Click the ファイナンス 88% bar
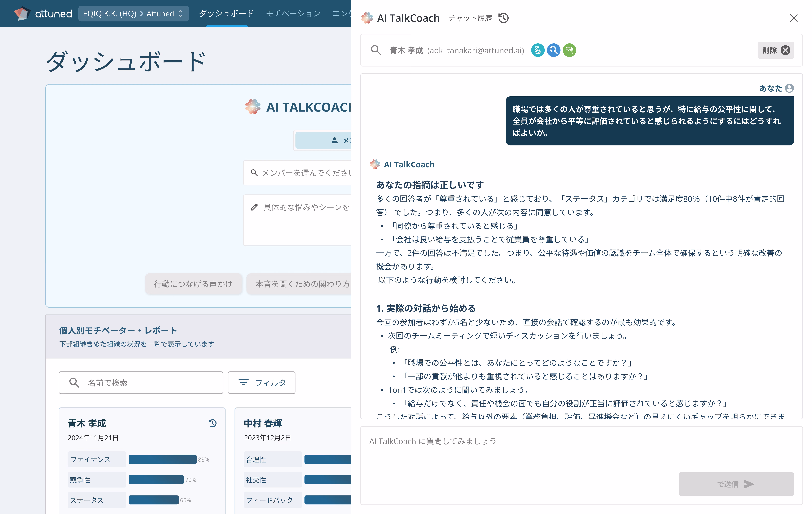The width and height of the screenshot is (812, 514). click(163, 459)
